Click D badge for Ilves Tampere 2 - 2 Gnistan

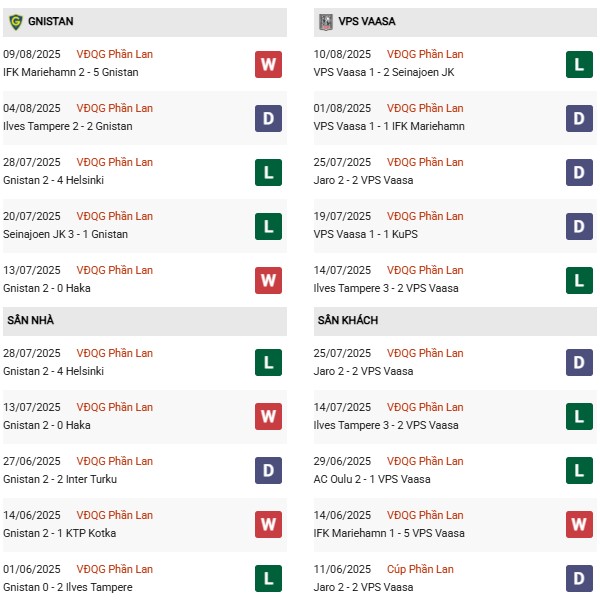[268, 119]
